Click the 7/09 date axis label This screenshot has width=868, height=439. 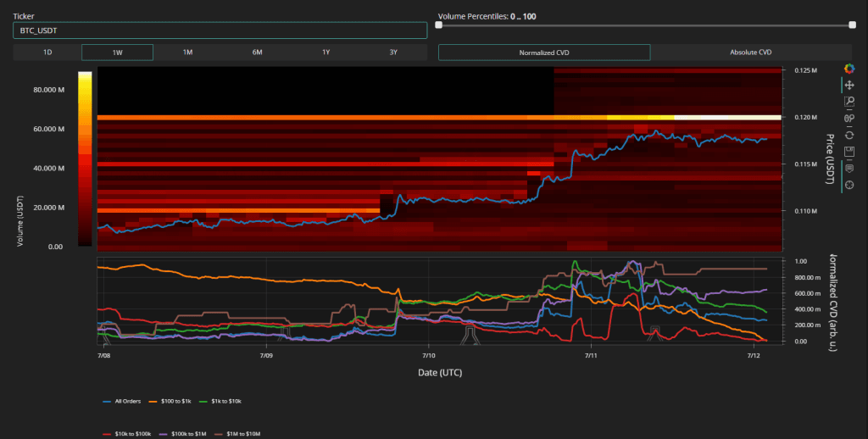tap(265, 355)
